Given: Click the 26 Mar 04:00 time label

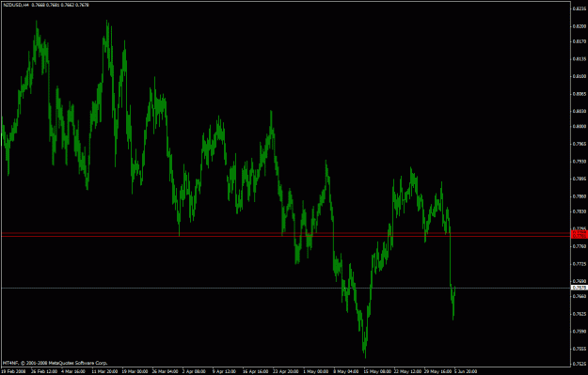Looking at the screenshot, I should pyautogui.click(x=165, y=371).
